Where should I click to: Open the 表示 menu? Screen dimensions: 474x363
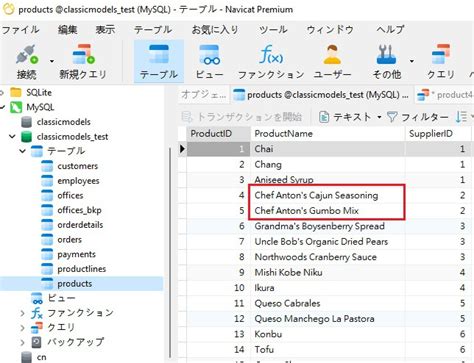(x=105, y=30)
